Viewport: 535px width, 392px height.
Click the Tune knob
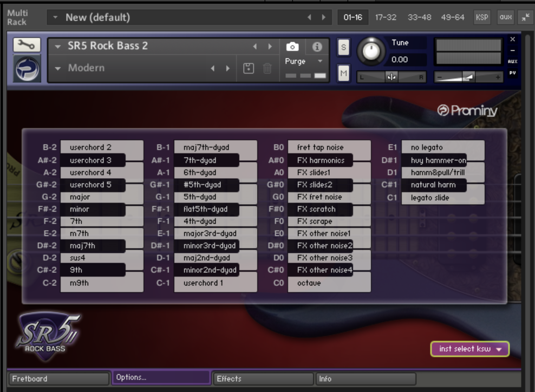371,51
